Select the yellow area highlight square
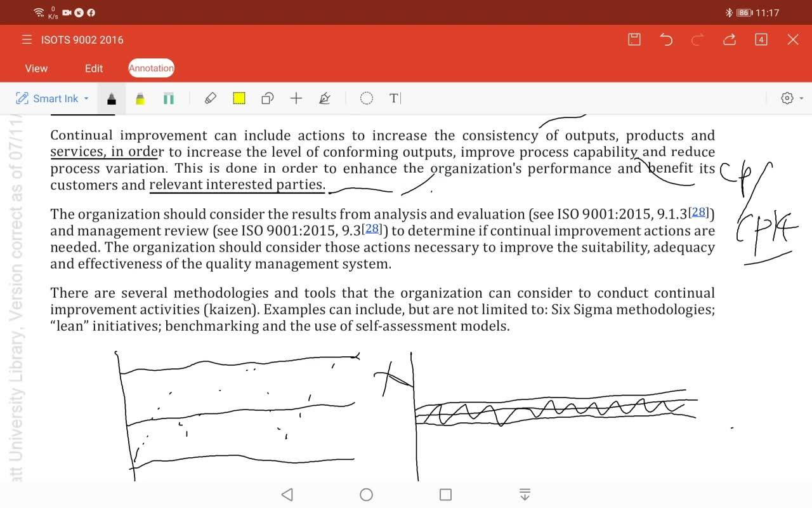The width and height of the screenshot is (812, 508). pyautogui.click(x=239, y=98)
